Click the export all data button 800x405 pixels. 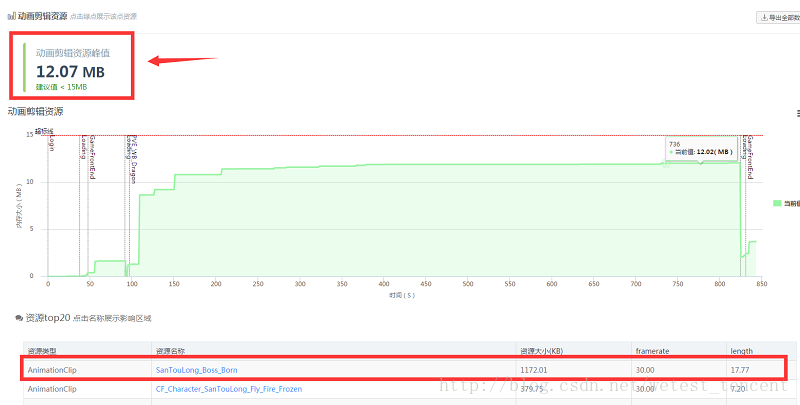coord(779,17)
